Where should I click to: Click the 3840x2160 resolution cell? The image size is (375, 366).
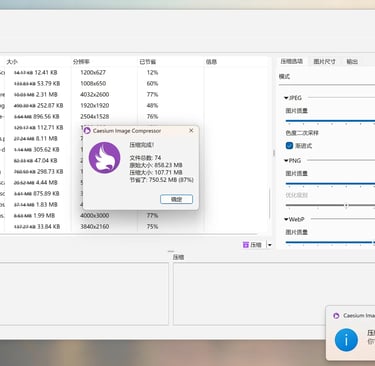[x=95, y=227]
